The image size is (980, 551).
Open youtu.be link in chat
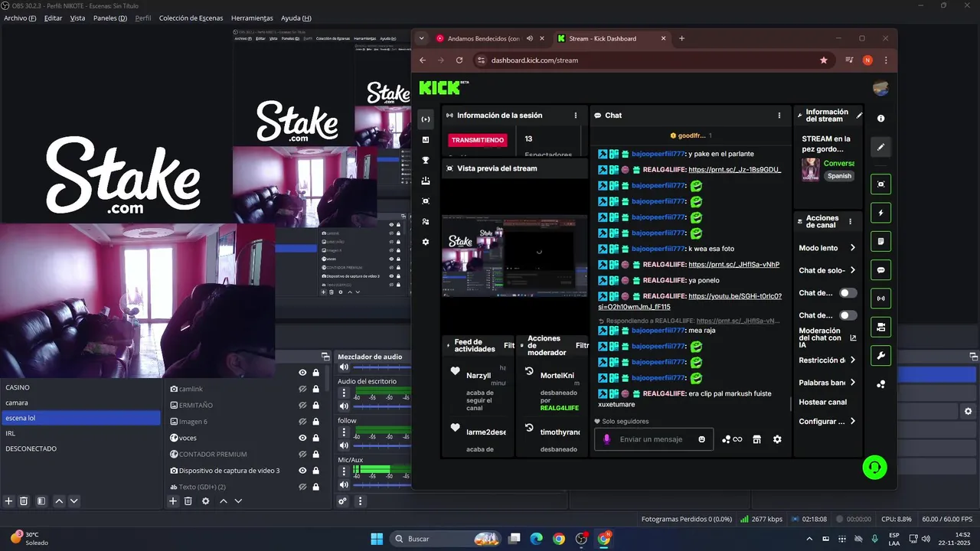coord(690,302)
